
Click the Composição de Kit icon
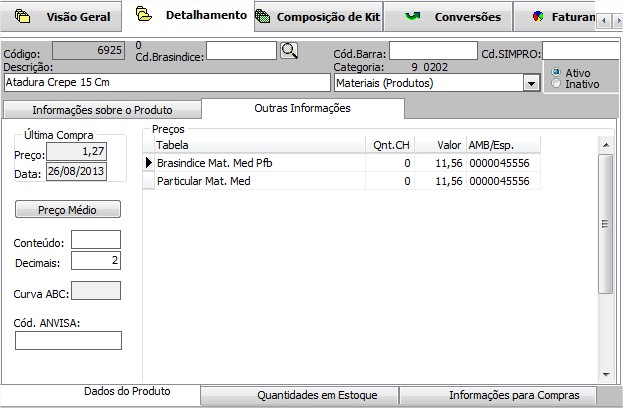(x=262, y=17)
